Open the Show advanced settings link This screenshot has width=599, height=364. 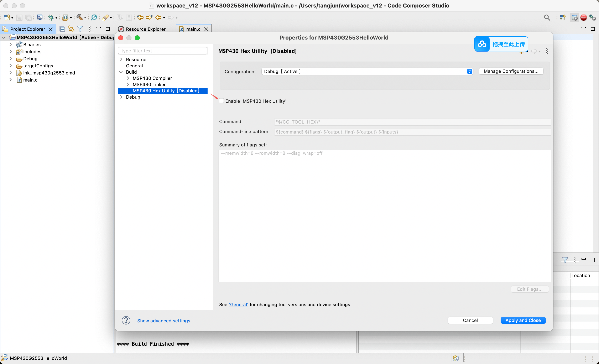164,321
